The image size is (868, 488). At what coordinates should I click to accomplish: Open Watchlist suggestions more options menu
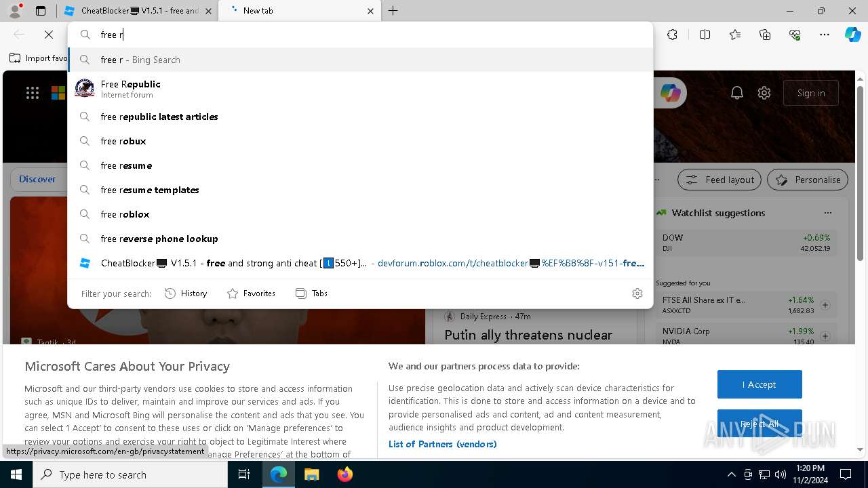[x=827, y=213]
